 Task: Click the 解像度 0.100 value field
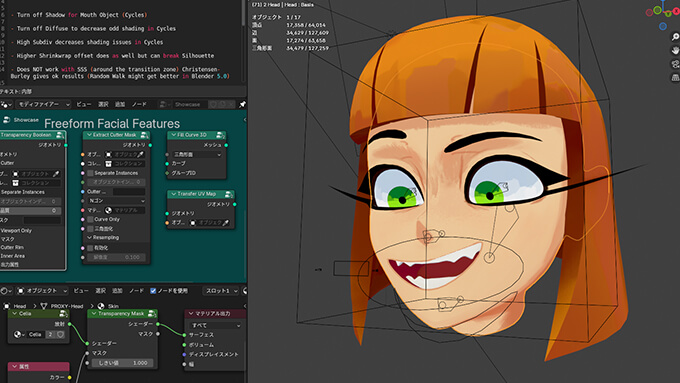point(116,257)
